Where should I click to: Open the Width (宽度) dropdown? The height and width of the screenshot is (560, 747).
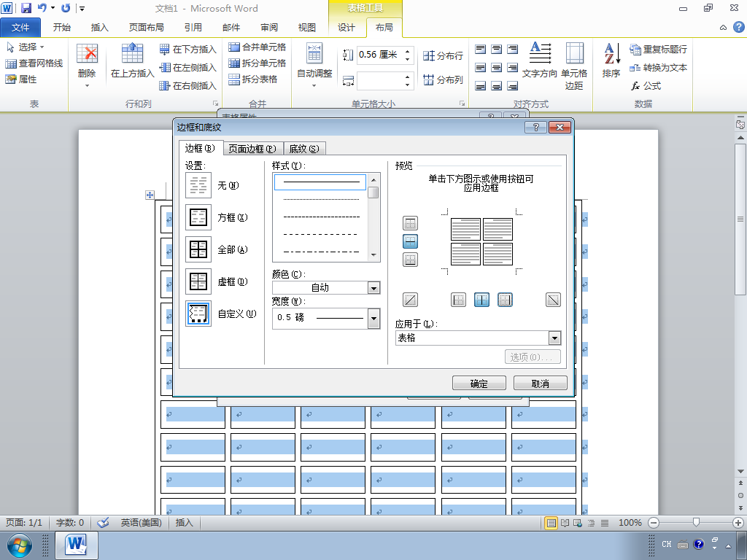pyautogui.click(x=374, y=318)
